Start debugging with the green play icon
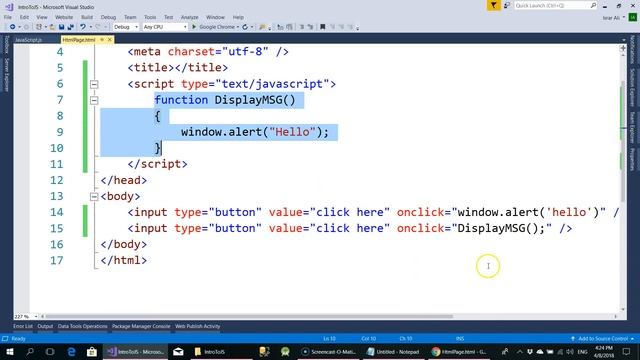The height and width of the screenshot is (360, 640). click(194, 27)
